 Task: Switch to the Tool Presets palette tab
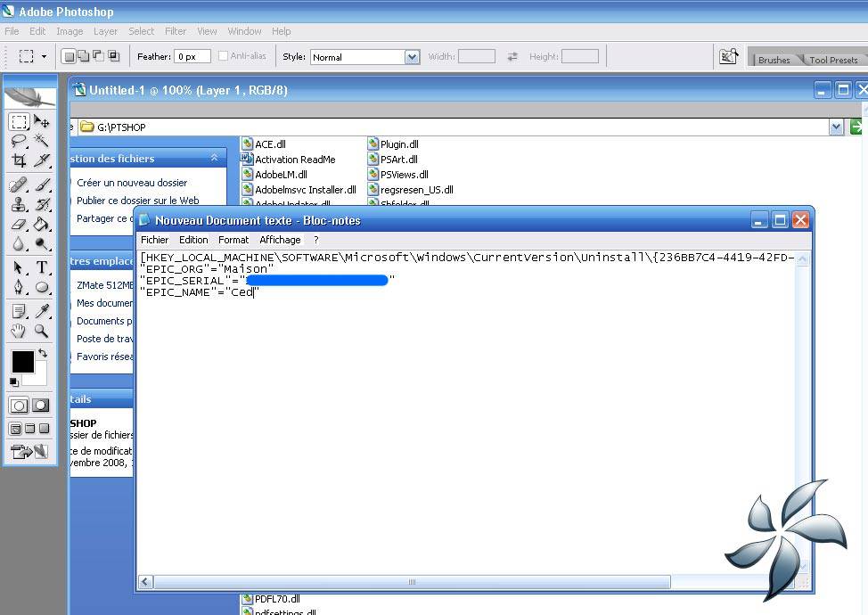click(833, 60)
